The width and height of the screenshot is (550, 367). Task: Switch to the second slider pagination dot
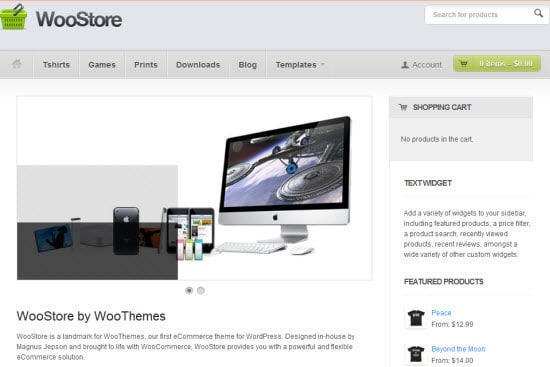pos(201,291)
